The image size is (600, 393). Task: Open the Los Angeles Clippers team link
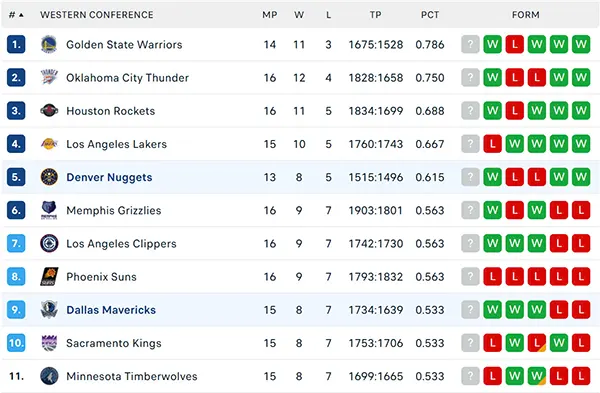point(121,244)
